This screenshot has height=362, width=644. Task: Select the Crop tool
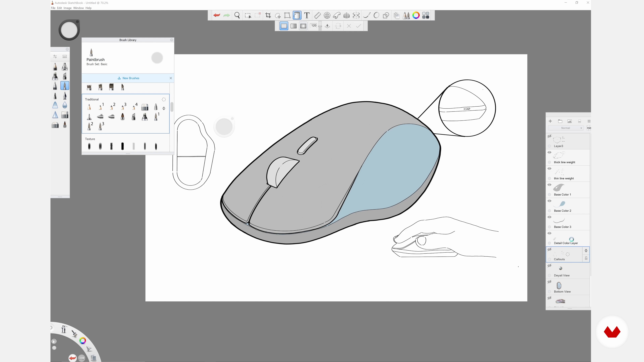[x=268, y=15]
